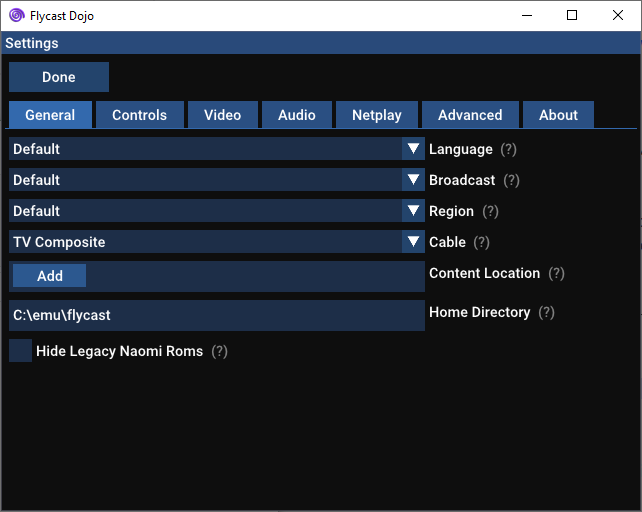Expand the Broadcast dropdown arrow
642x512 pixels.
point(413,179)
